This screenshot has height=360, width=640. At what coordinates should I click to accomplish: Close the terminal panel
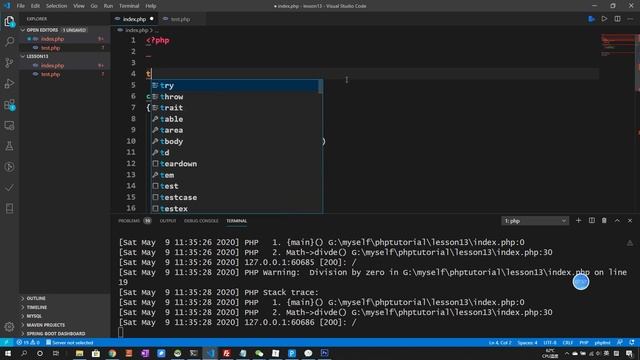(x=630, y=220)
